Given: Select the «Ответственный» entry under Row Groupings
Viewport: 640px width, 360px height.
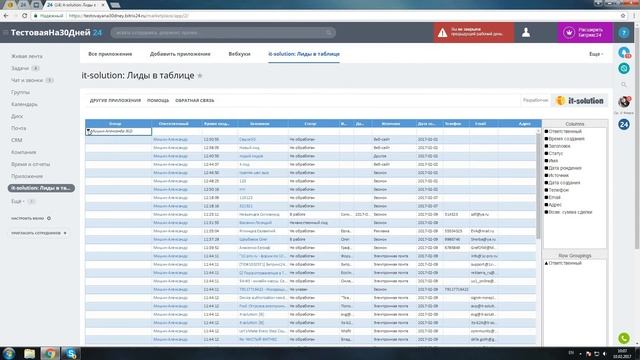Looking at the screenshot, I should [x=564, y=263].
